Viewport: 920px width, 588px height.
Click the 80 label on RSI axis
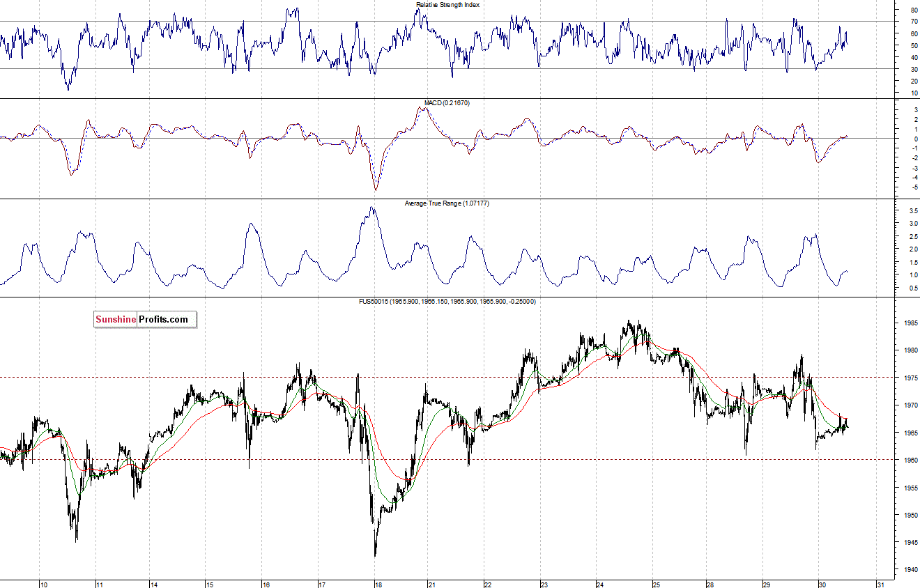[914, 10]
